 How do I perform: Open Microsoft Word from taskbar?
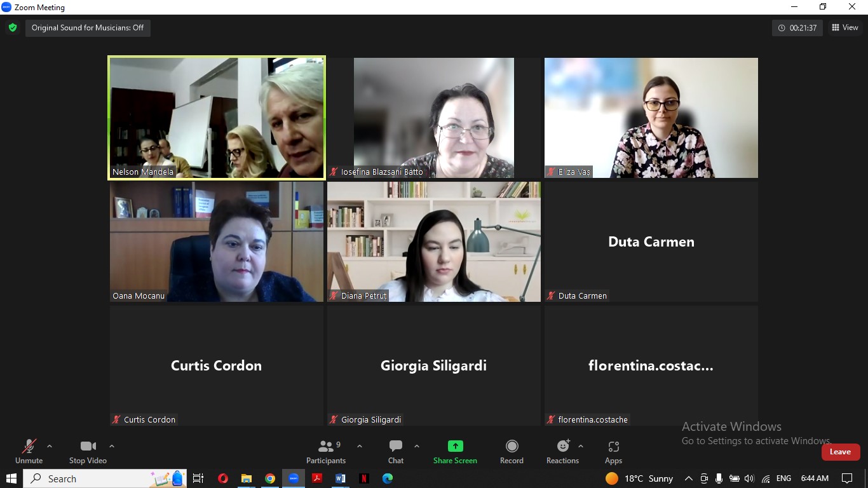coord(341,478)
